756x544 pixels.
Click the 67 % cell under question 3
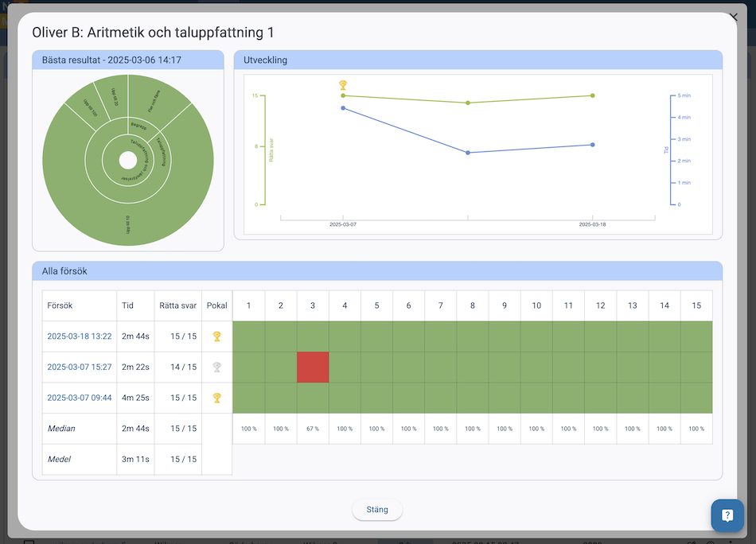[313, 429]
